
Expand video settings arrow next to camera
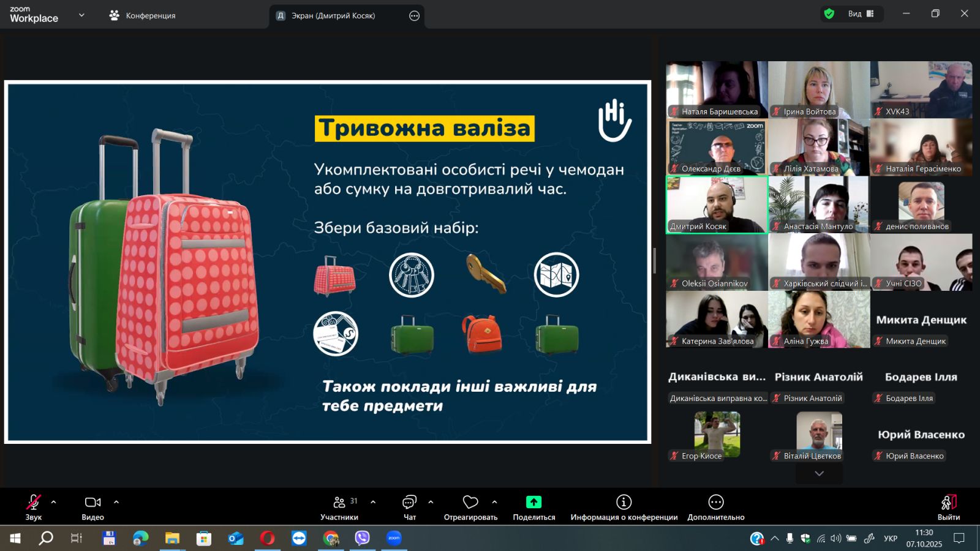tap(116, 502)
